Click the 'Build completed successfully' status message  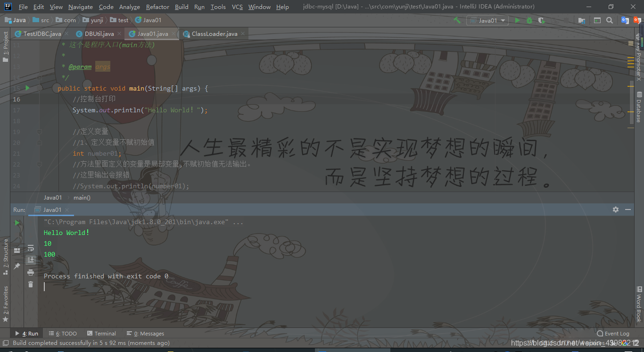pos(91,343)
